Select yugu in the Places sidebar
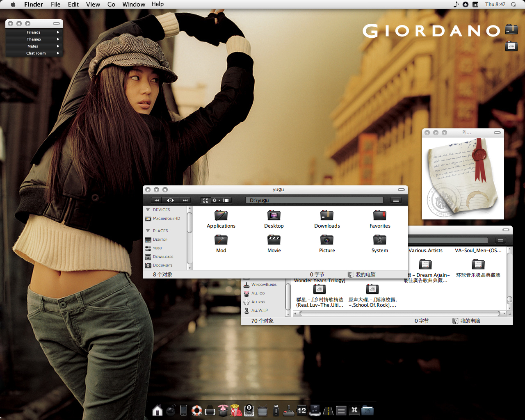 154,248
